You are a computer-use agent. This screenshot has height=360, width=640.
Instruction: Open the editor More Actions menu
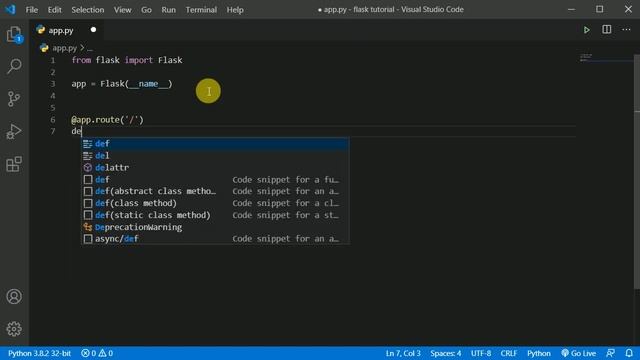pos(626,29)
